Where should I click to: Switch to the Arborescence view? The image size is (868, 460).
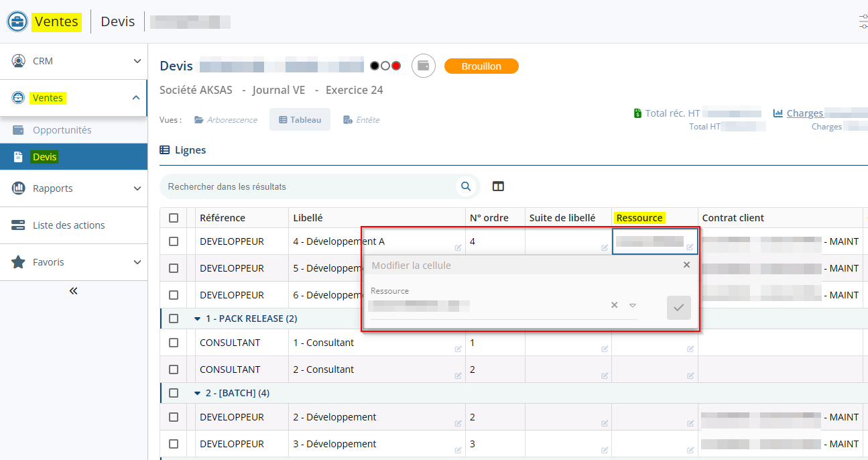tap(226, 120)
